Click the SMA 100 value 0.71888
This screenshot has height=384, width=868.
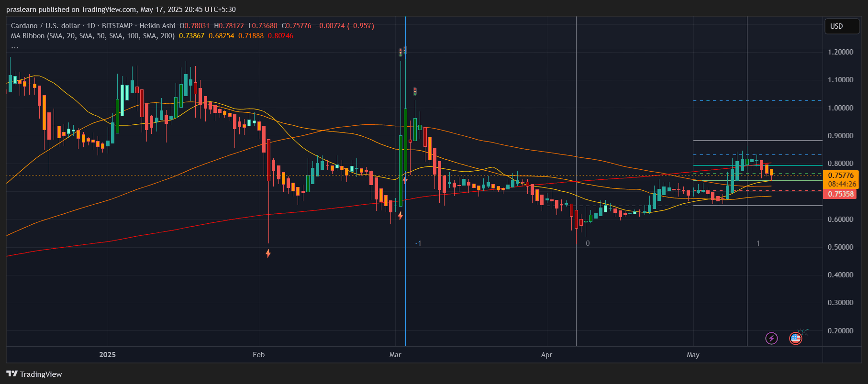point(251,36)
